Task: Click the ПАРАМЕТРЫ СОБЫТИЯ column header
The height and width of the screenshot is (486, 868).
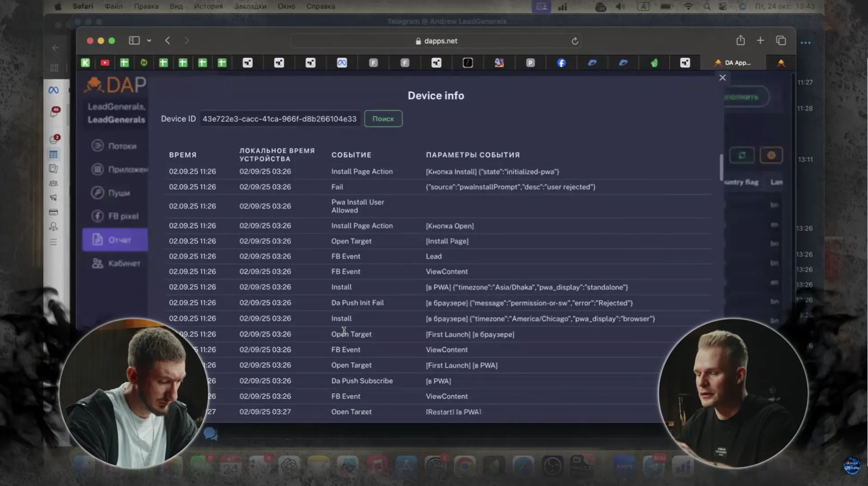Action: [473, 155]
